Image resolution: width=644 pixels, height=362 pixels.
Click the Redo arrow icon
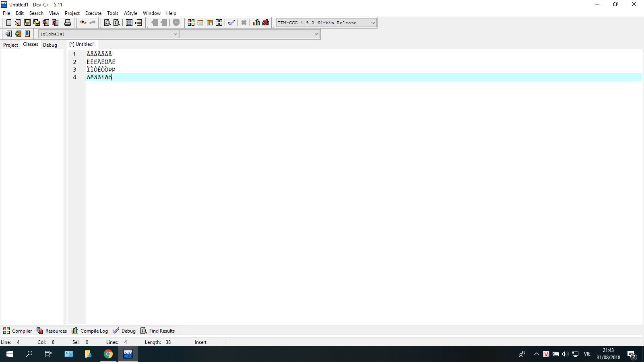(93, 23)
